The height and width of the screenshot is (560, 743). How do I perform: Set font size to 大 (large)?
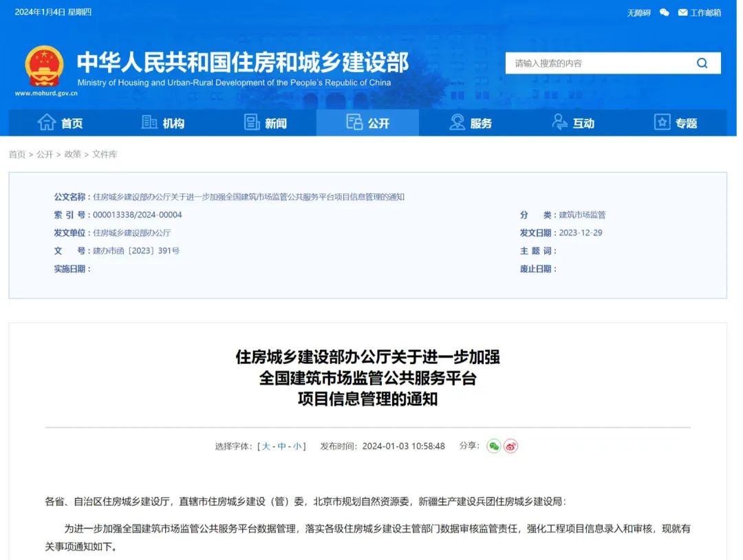pos(266,446)
